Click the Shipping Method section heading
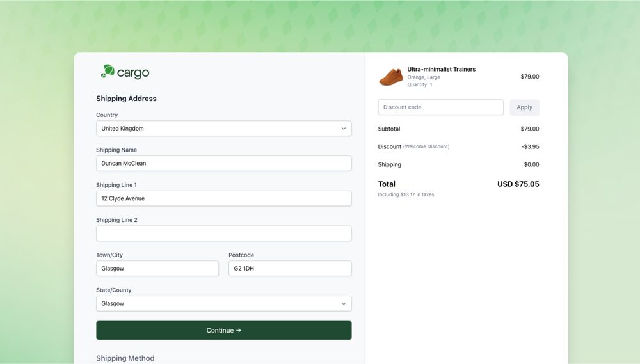 (125, 358)
